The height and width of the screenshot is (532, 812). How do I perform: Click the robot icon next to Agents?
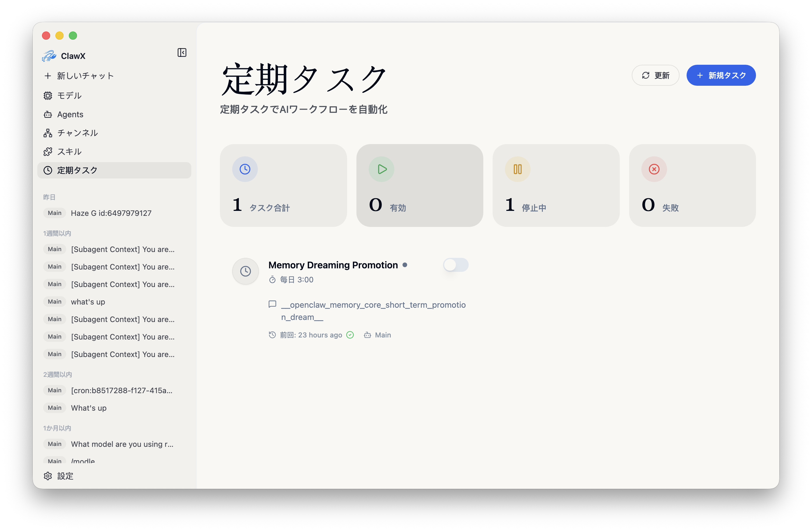[48, 114]
